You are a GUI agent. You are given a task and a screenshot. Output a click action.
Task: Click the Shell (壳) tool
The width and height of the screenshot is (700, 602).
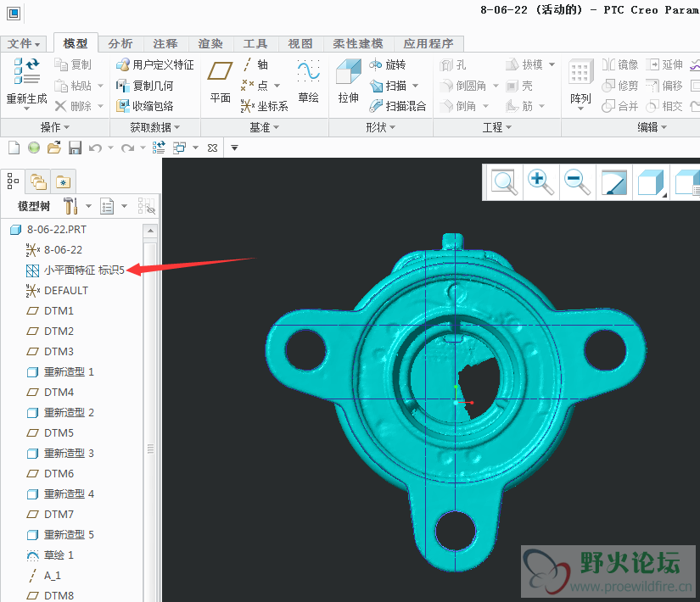519,86
